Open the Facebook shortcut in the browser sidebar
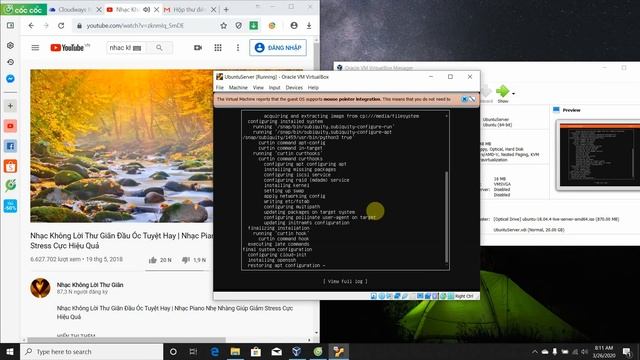The width and height of the screenshot is (640, 360). [x=11, y=146]
